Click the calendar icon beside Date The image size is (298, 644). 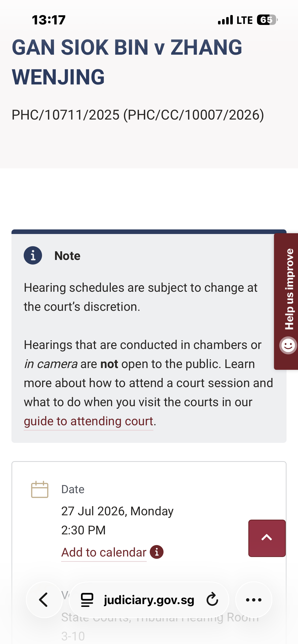[x=40, y=489]
